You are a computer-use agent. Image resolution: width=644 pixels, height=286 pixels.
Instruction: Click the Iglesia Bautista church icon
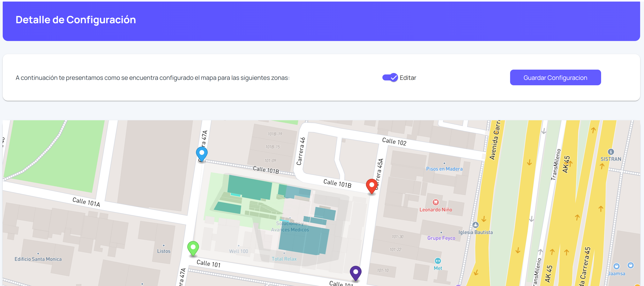(x=476, y=225)
